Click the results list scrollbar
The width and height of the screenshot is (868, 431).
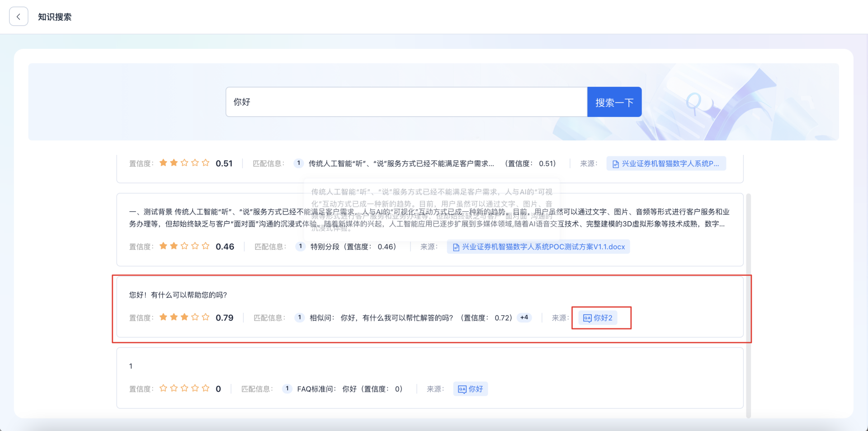(x=748, y=305)
